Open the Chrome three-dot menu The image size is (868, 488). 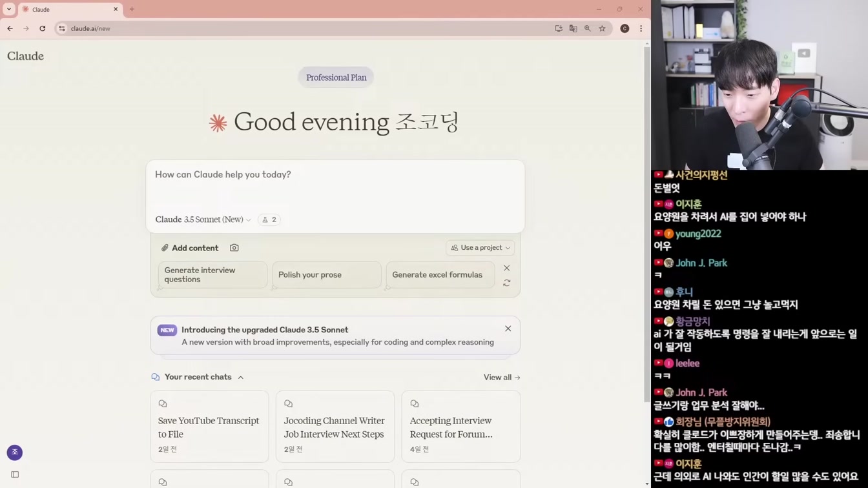[x=641, y=28]
